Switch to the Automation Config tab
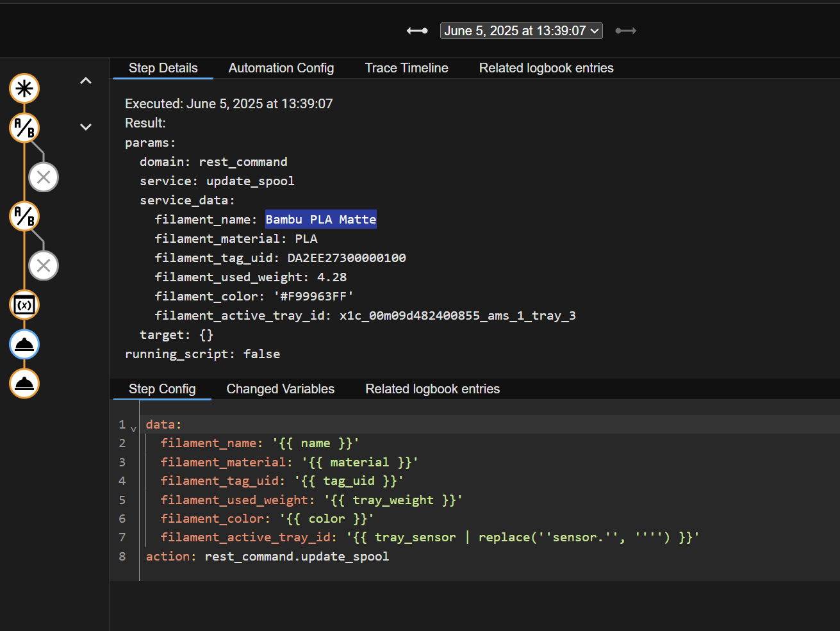The width and height of the screenshot is (840, 631). pyautogui.click(x=281, y=68)
